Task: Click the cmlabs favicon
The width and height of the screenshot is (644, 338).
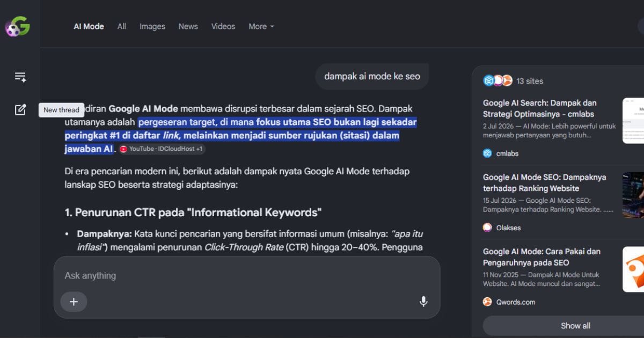Action: (487, 153)
